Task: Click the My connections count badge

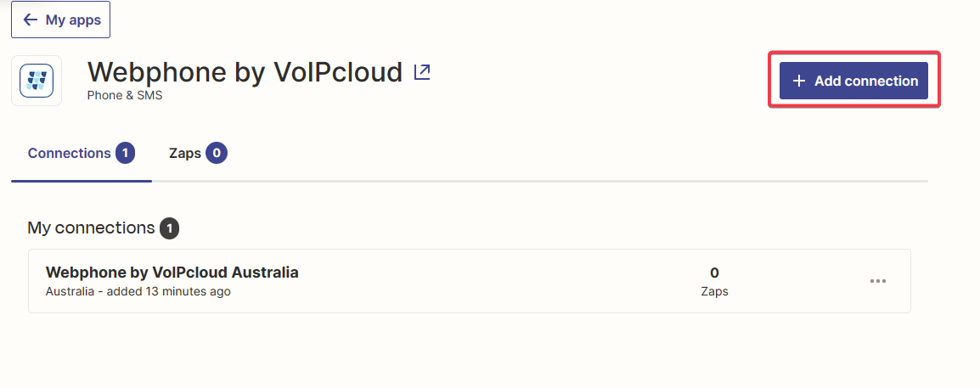Action: [x=169, y=228]
